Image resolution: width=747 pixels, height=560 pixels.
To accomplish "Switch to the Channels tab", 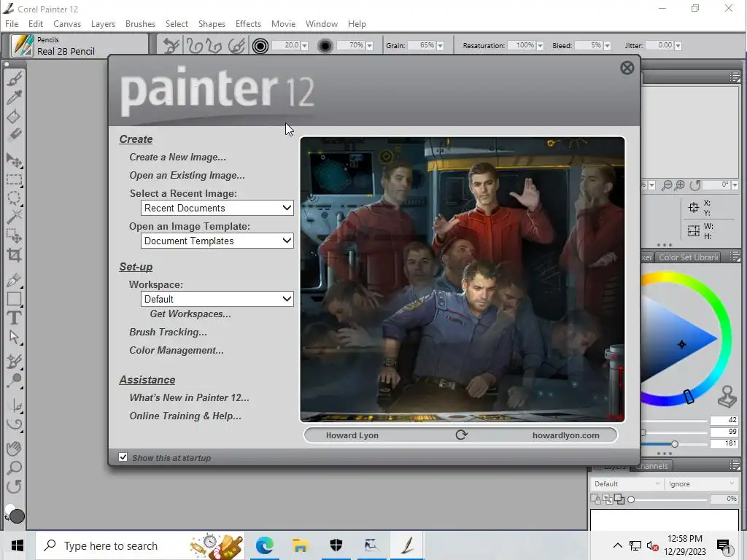I will (x=651, y=466).
